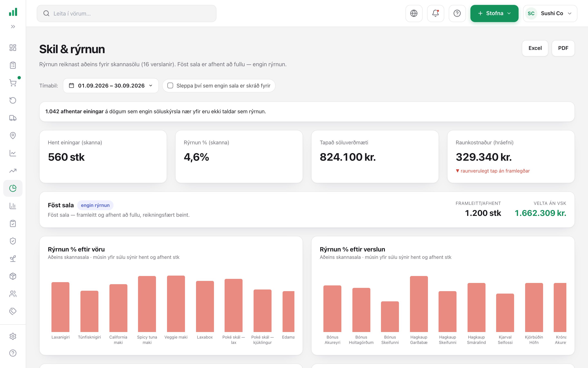
Task: Focus the 'Leita í vörum' search field
Action: [x=127, y=13]
